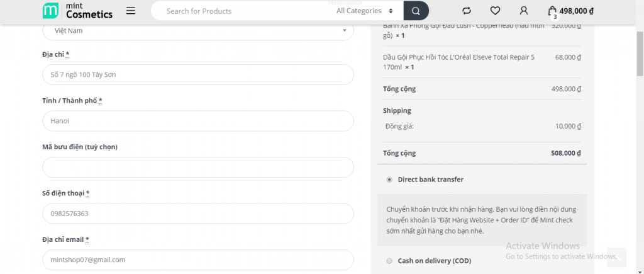The width and height of the screenshot is (644, 274).
Task: Open the shopping bag cart icon
Action: 552,11
